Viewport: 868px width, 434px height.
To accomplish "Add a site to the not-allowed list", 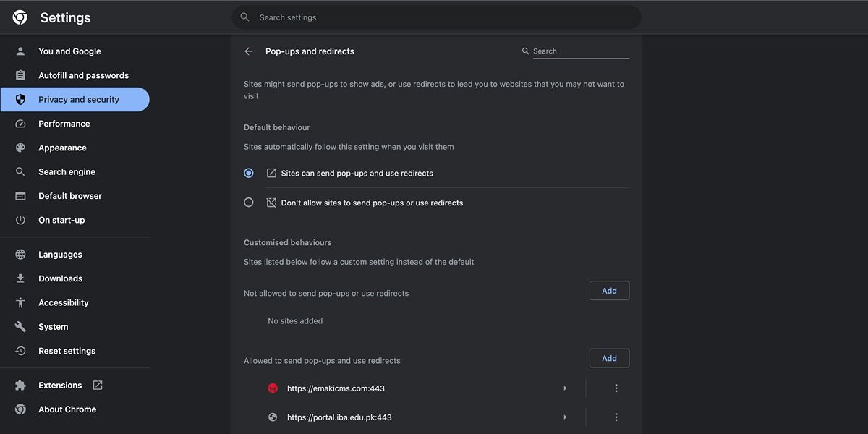I will tap(609, 290).
